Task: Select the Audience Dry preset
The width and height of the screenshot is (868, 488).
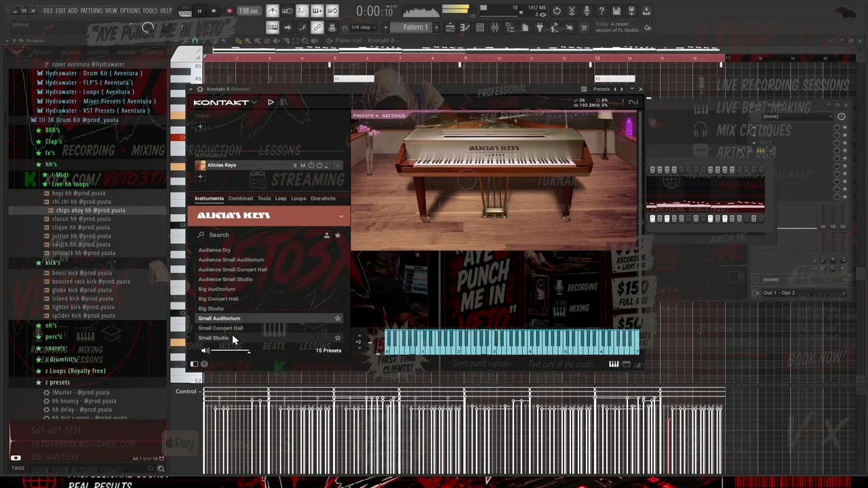Action: coord(214,250)
